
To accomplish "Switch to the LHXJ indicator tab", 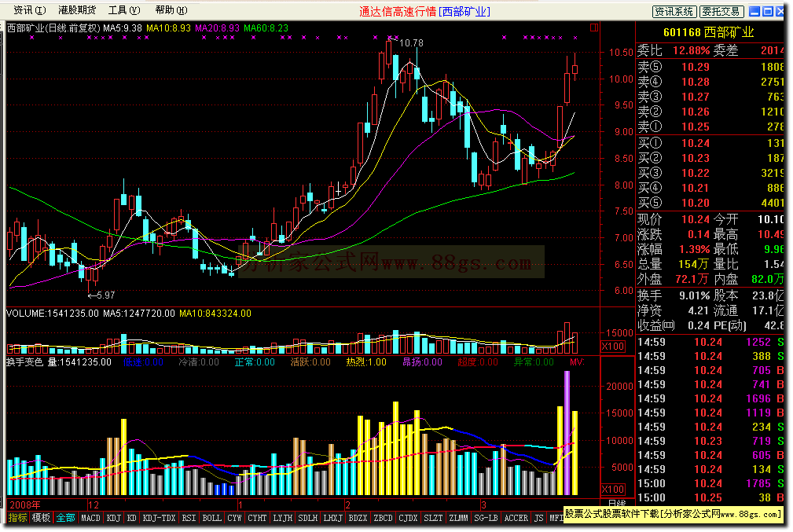I will coord(332,518).
